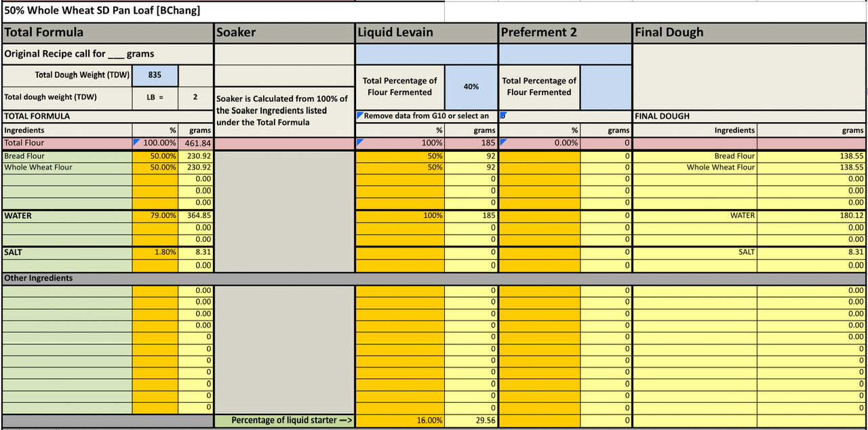Select the Final Dough WATER grams cell 180.12
This screenshot has height=430, width=868.
tap(811, 216)
